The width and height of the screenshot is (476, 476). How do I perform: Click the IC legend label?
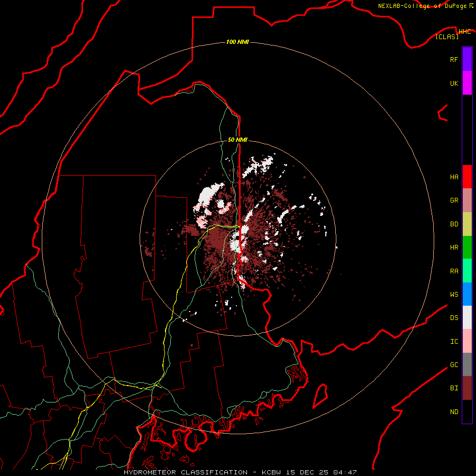coord(454,342)
